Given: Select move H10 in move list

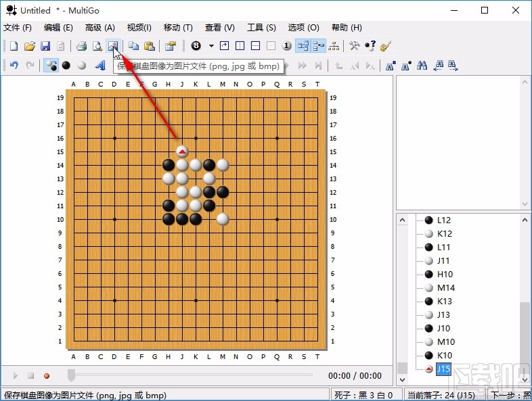Looking at the screenshot, I should 445,275.
